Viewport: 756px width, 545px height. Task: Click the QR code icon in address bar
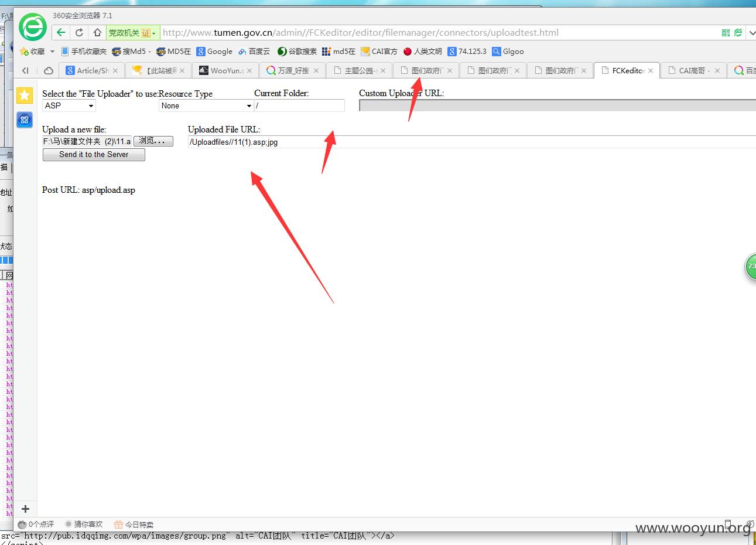coord(726,33)
